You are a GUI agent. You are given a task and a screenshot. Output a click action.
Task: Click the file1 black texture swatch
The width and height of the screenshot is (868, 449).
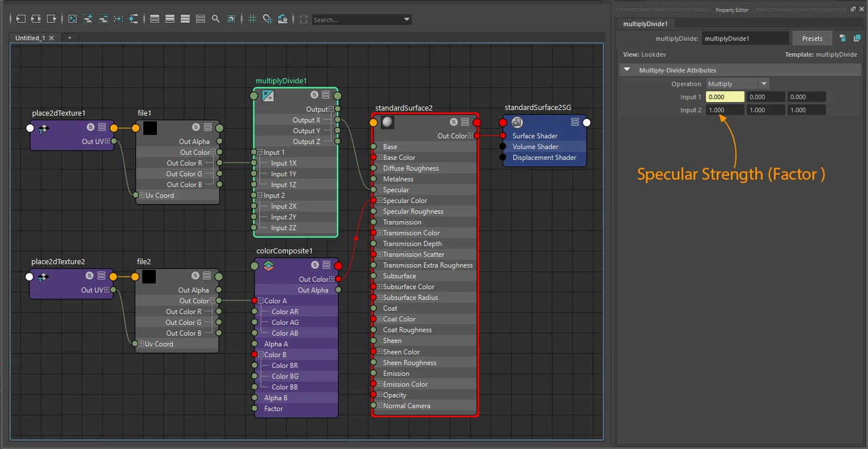click(150, 128)
